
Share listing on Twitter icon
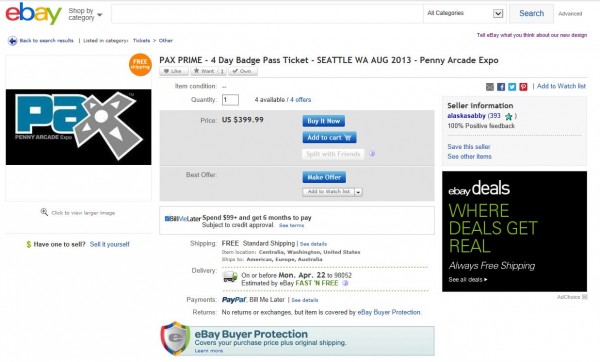tap(512, 87)
